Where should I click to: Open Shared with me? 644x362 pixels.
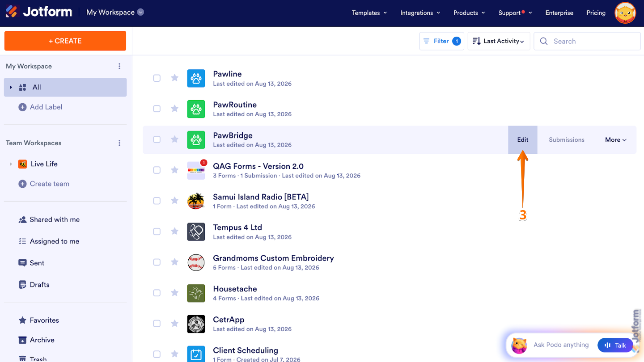coord(49,219)
